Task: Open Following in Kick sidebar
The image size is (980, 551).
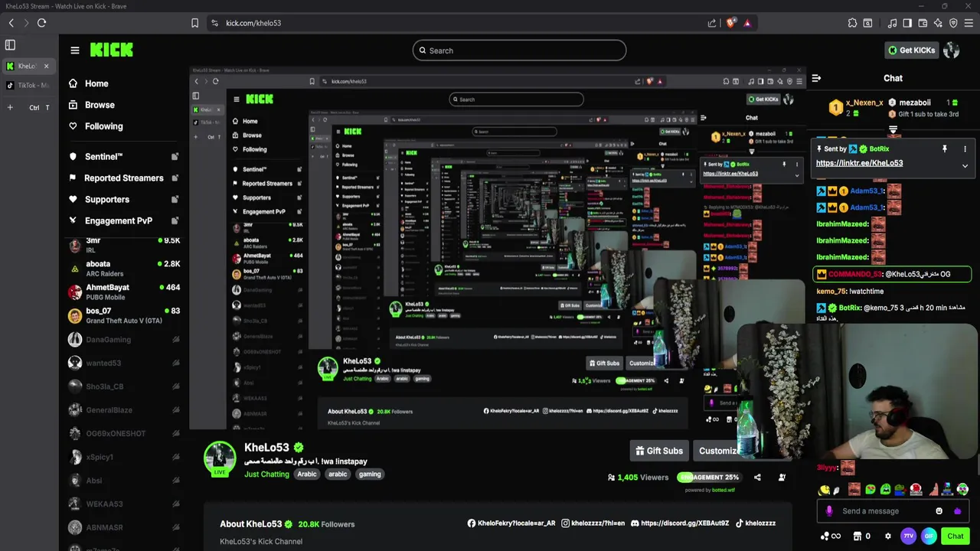Action: pos(95,126)
